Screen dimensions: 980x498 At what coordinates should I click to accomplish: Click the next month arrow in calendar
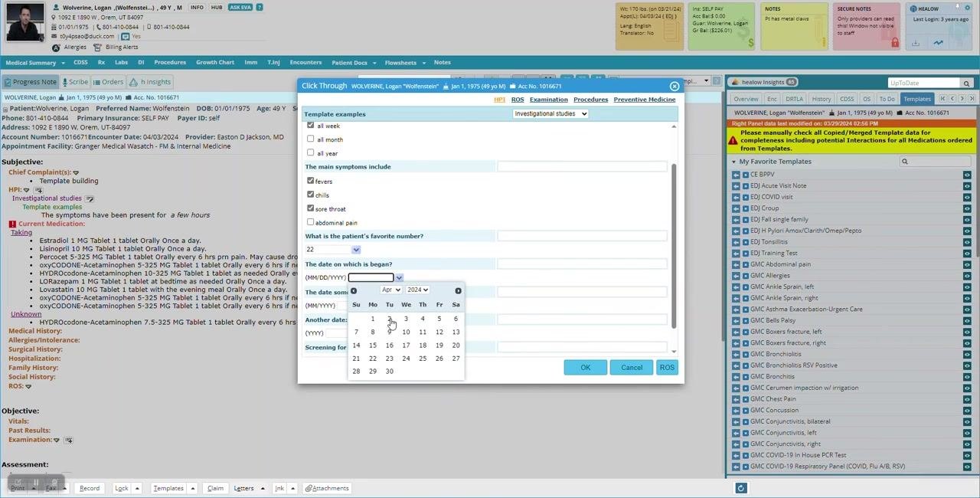coord(458,291)
